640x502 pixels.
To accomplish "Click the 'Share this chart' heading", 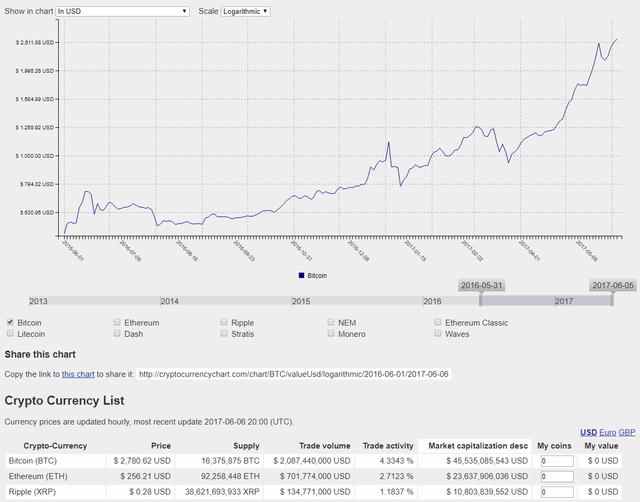I will coord(40,354).
